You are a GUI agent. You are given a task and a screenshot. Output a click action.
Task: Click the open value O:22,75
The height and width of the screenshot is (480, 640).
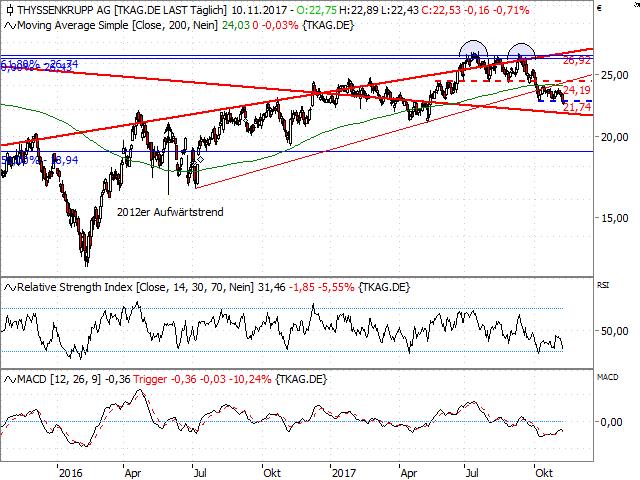(x=317, y=10)
